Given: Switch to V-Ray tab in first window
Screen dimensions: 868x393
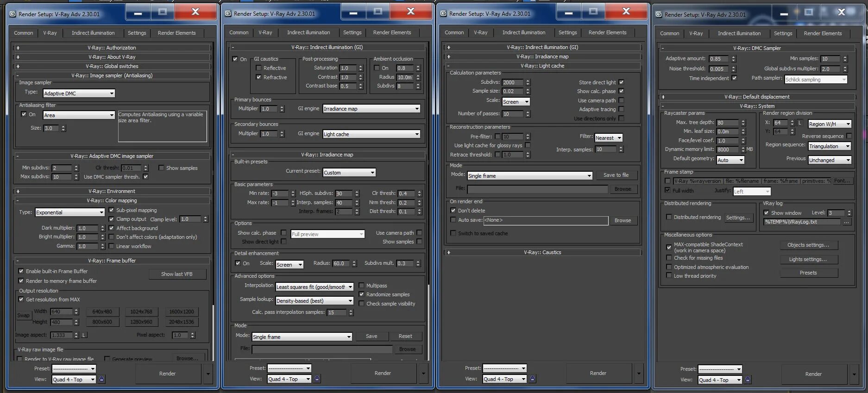Looking at the screenshot, I should [x=50, y=33].
